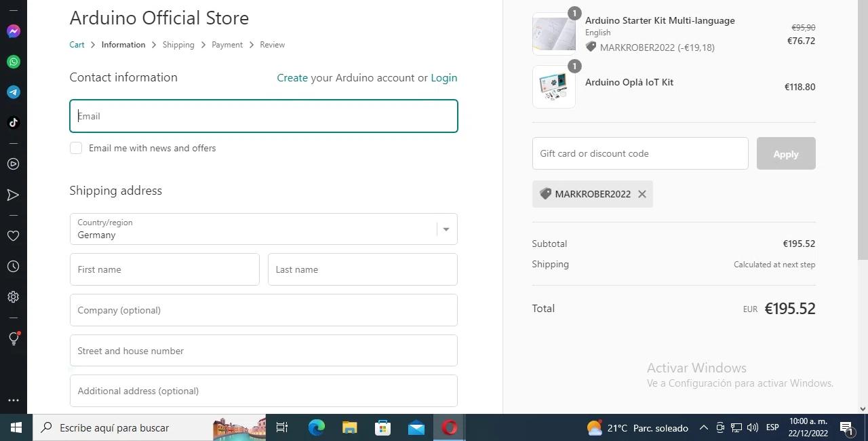Image resolution: width=868 pixels, height=441 pixels.
Task: Click the Arduino Oplà IoT Kit name
Action: click(629, 82)
